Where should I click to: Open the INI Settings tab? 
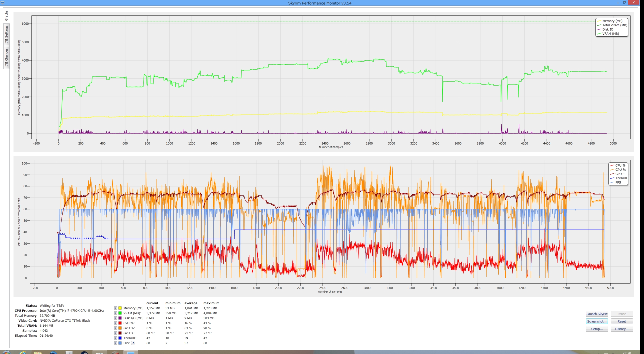click(x=6, y=34)
